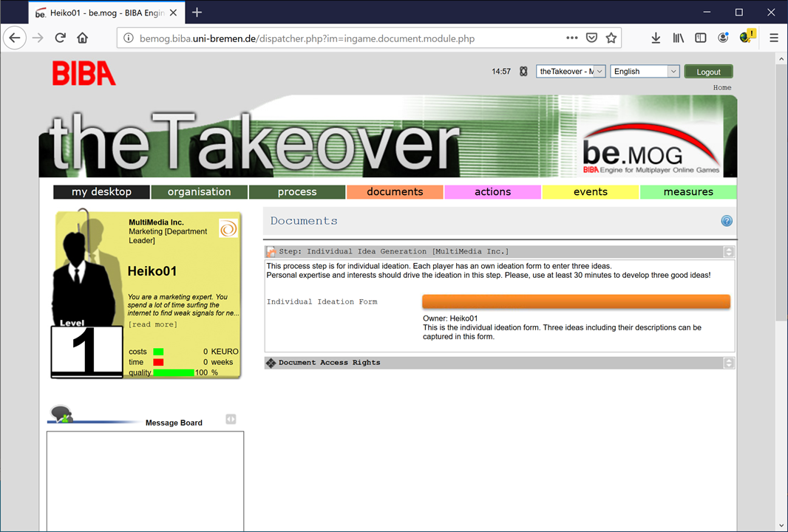Image resolution: width=788 pixels, height=532 pixels.
Task: Open the actions tab
Action: click(x=493, y=192)
